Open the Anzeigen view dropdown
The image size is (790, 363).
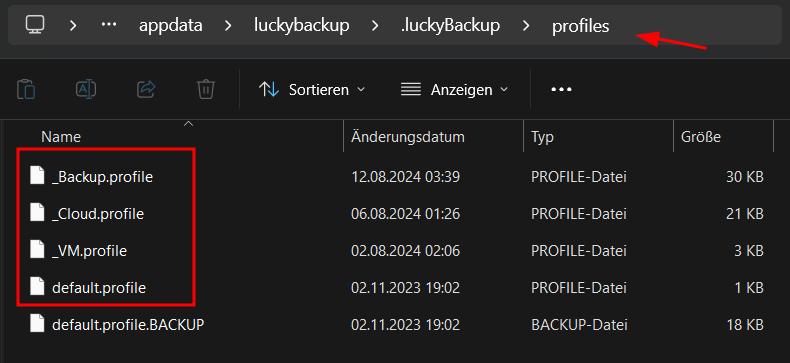tap(454, 90)
